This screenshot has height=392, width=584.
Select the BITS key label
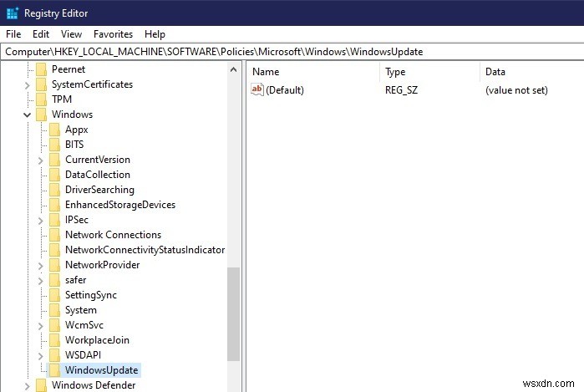coord(74,145)
